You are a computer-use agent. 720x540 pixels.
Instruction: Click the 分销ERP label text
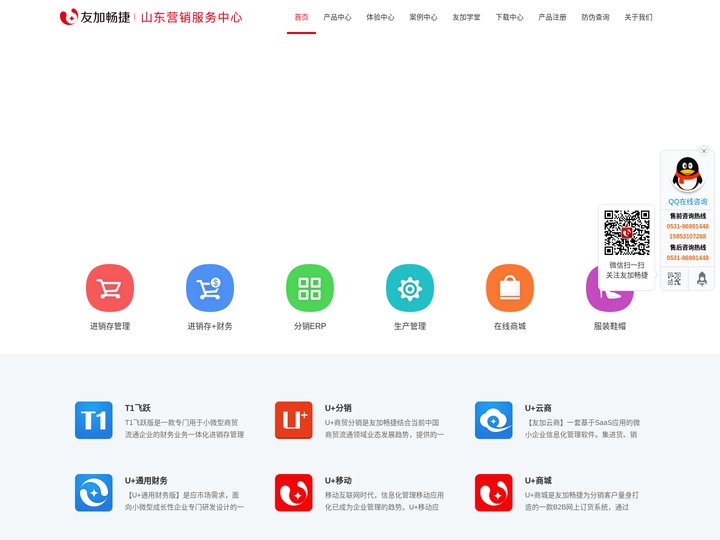pyautogui.click(x=310, y=326)
